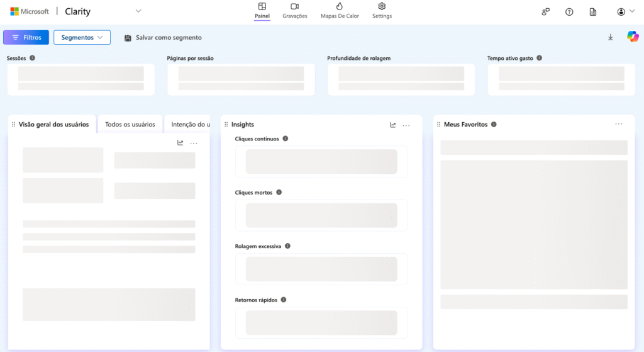Click chart icon in Visão geral panel
Screen dimensions: 644x352
click(x=180, y=143)
